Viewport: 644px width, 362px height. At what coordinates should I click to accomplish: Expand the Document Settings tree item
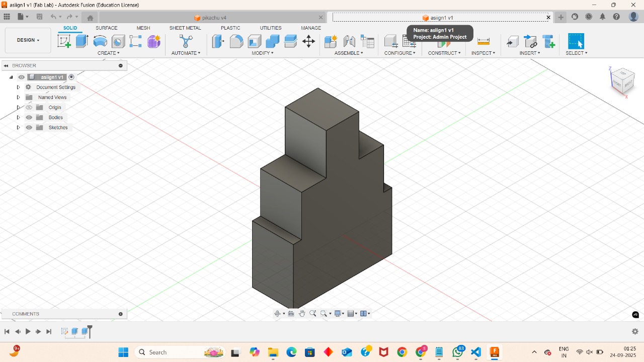(x=18, y=87)
